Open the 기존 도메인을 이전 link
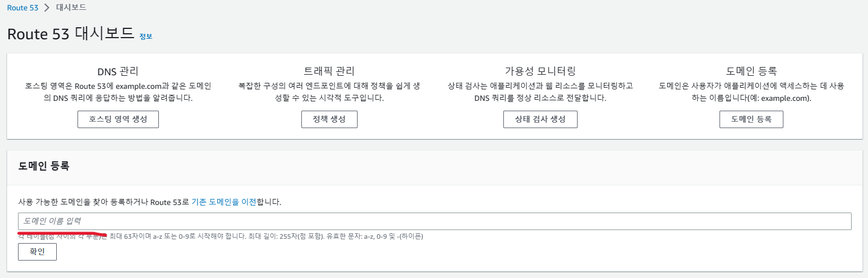 click(x=224, y=202)
